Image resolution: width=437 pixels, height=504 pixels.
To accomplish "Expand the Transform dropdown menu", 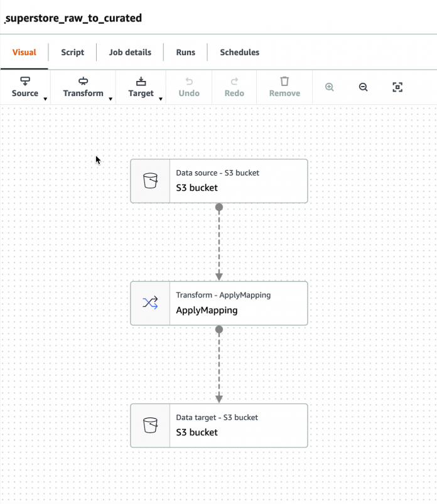I will [111, 98].
